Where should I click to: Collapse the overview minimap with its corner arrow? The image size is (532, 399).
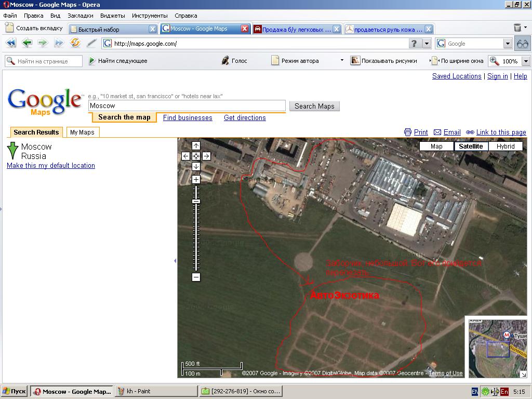[x=524, y=375]
